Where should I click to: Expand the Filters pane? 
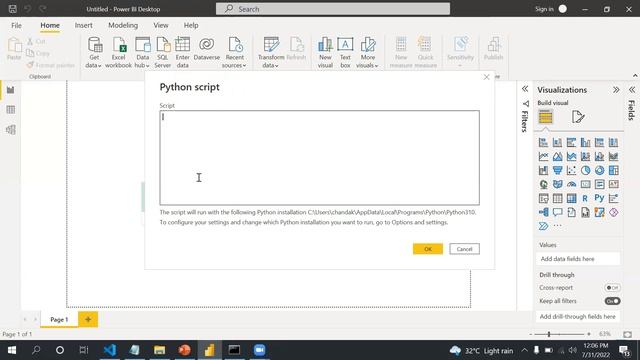(525, 89)
